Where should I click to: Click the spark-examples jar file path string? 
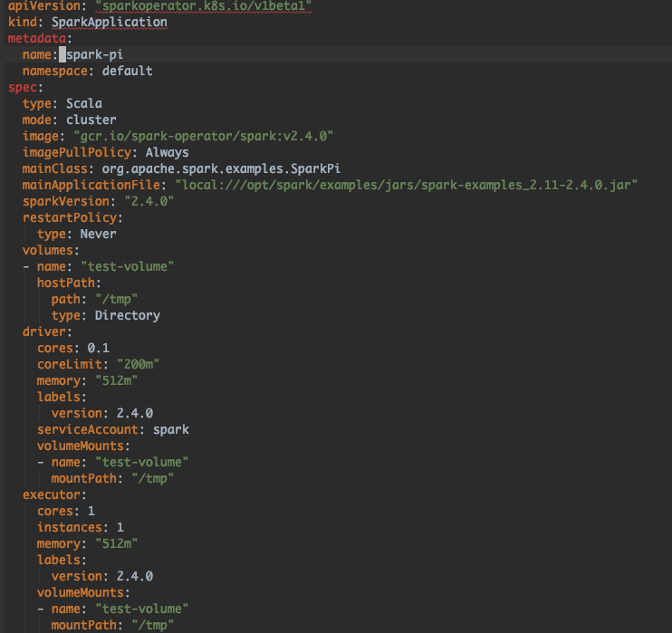[x=407, y=185]
